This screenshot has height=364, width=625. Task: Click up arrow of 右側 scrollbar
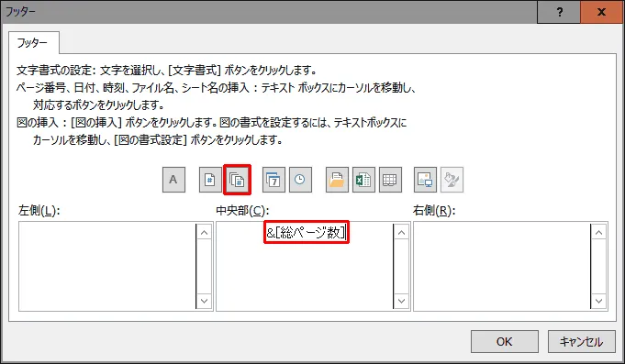(598, 232)
